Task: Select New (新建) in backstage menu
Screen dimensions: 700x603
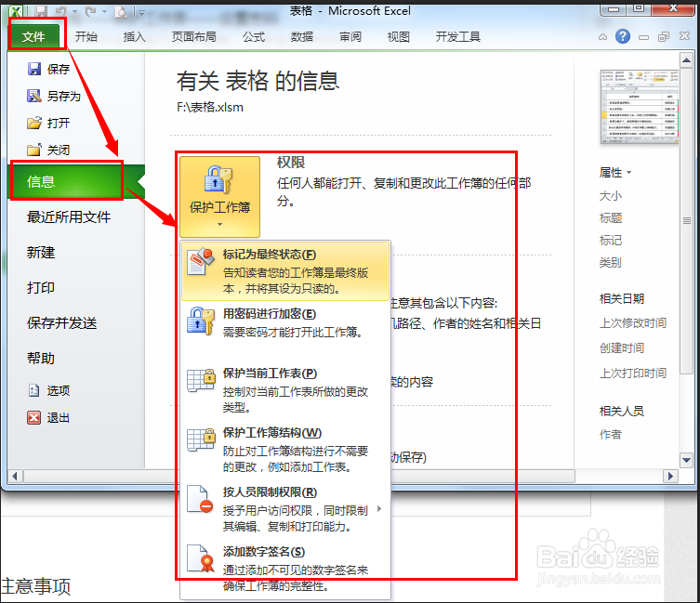Action: 41,252
